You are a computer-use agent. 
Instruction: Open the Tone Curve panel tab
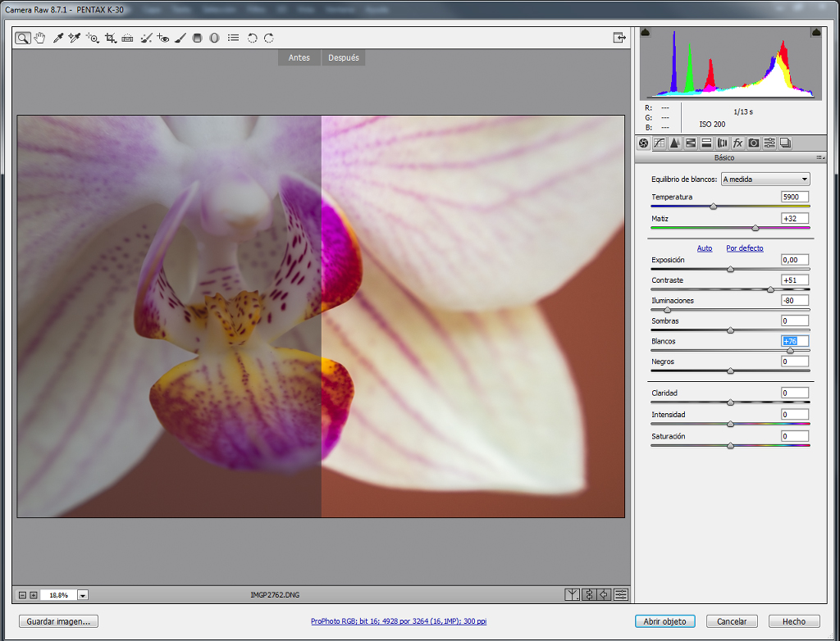(660, 143)
